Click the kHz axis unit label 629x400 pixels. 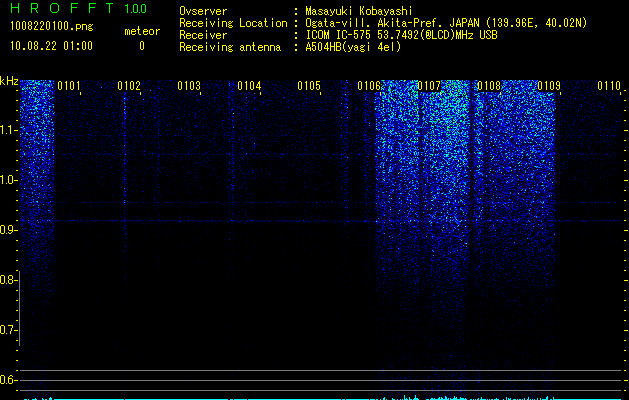(x=9, y=81)
